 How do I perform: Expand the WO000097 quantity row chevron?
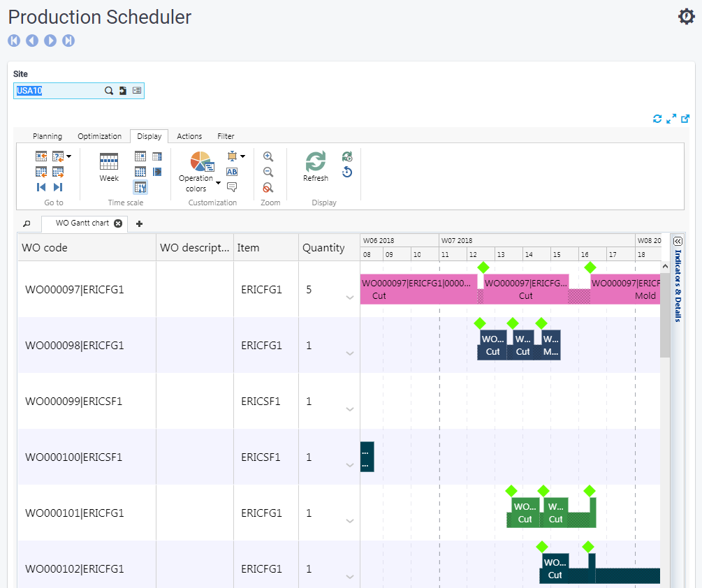[350, 297]
